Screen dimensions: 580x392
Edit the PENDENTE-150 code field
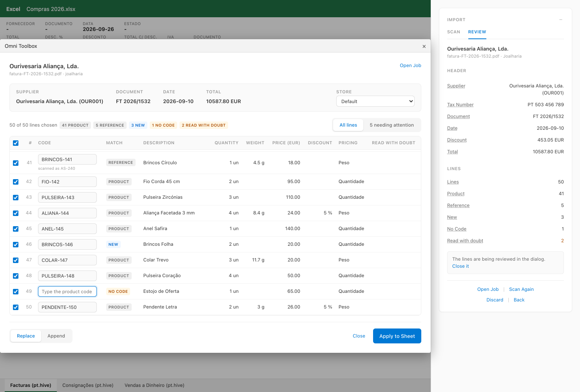67,307
